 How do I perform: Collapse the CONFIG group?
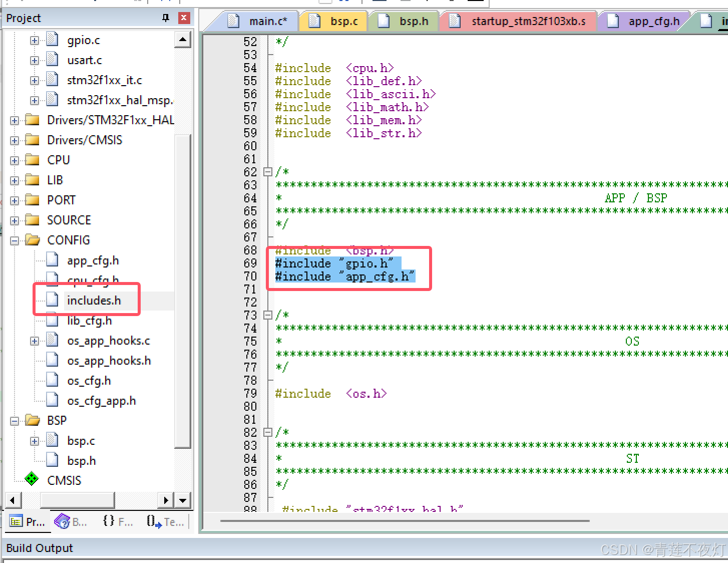(14, 239)
